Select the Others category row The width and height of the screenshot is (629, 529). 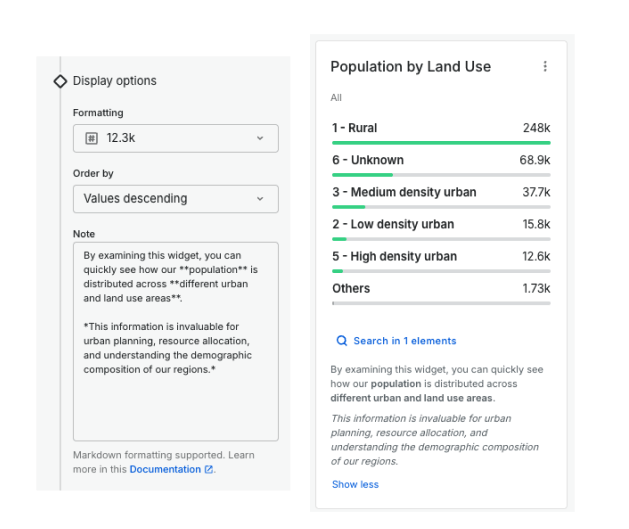point(440,288)
